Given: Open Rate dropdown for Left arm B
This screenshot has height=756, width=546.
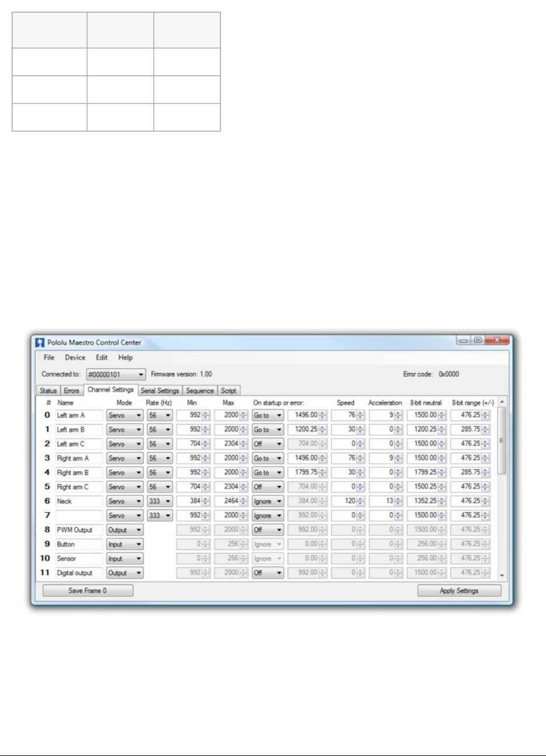Looking at the screenshot, I should click(159, 429).
